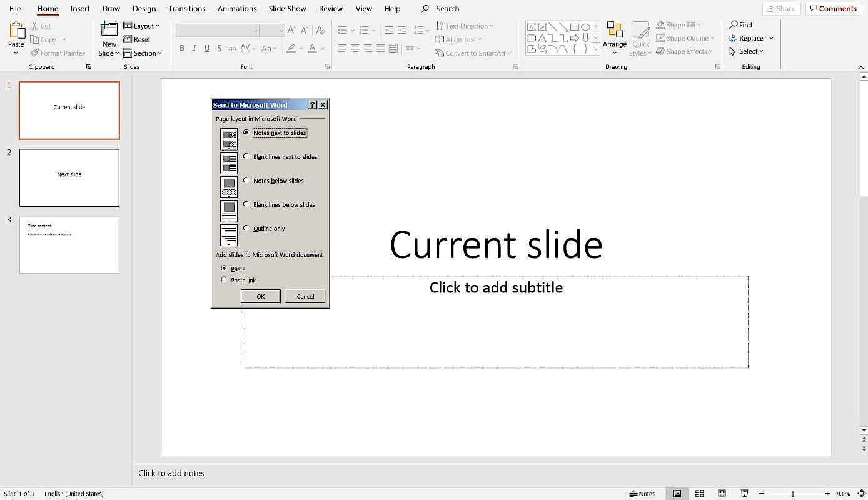Switch to Reading view
Screen dimensions: 868x500
722,493
